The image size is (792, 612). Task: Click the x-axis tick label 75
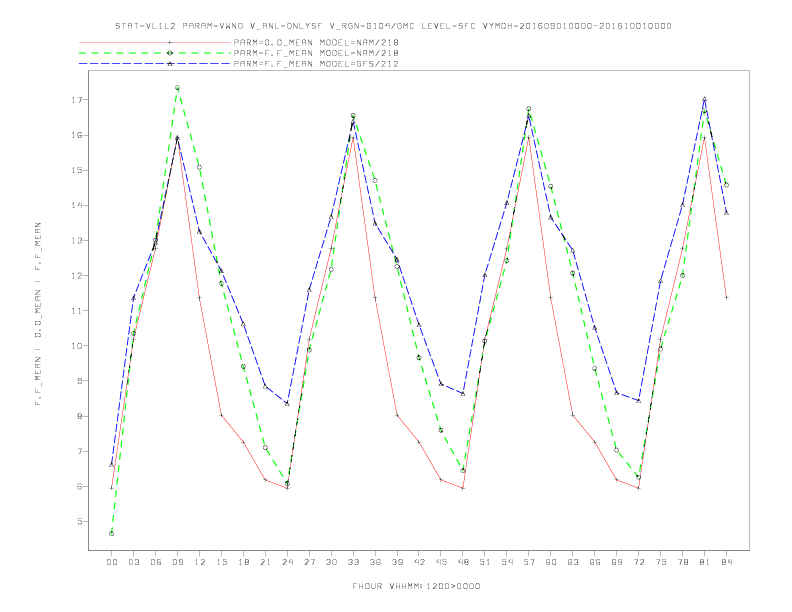(661, 562)
